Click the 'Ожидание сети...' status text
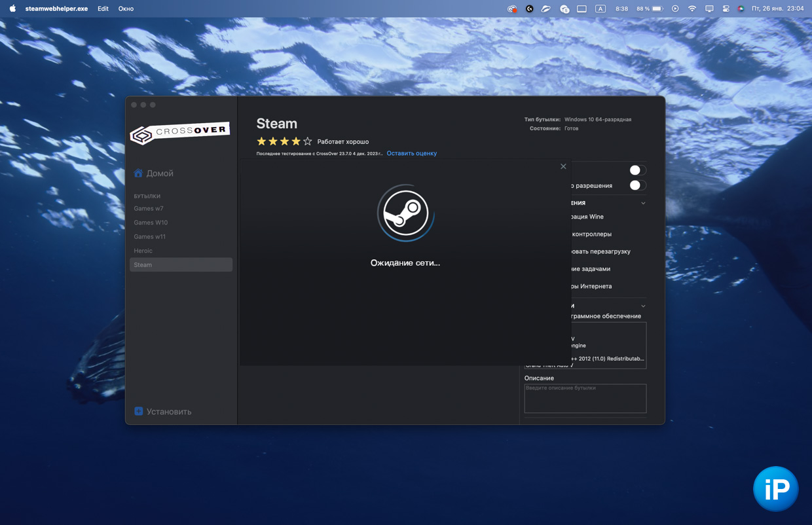The height and width of the screenshot is (525, 812). click(405, 262)
